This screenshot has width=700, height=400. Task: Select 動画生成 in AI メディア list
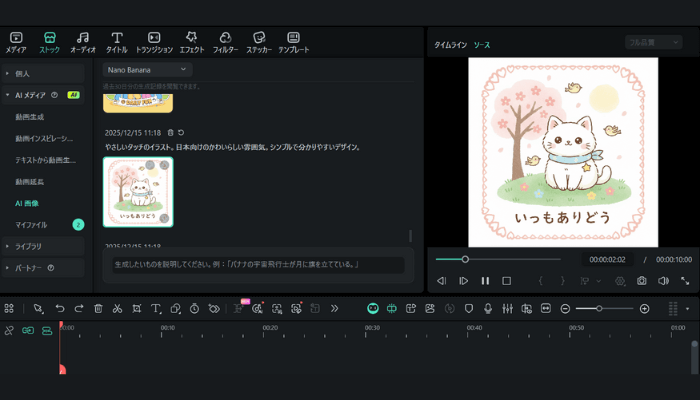click(x=29, y=117)
